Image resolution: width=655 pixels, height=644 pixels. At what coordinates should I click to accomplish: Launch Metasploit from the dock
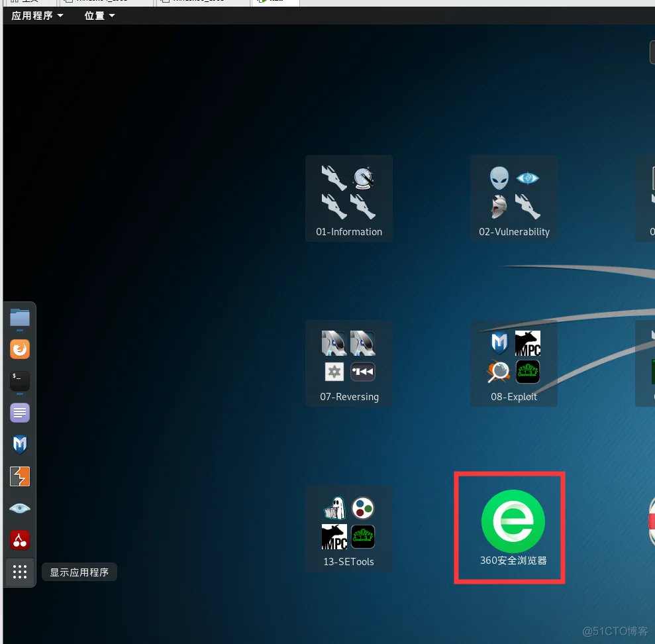tap(20, 445)
